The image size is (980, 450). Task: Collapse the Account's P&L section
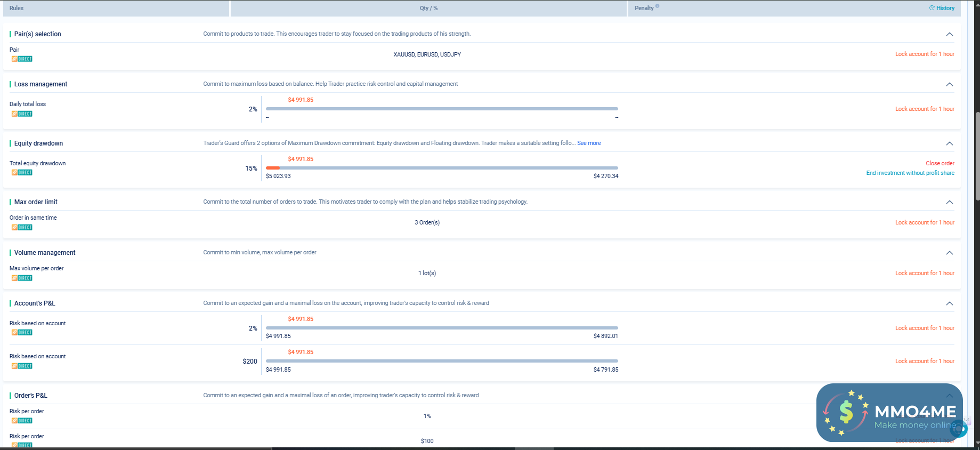tap(949, 303)
